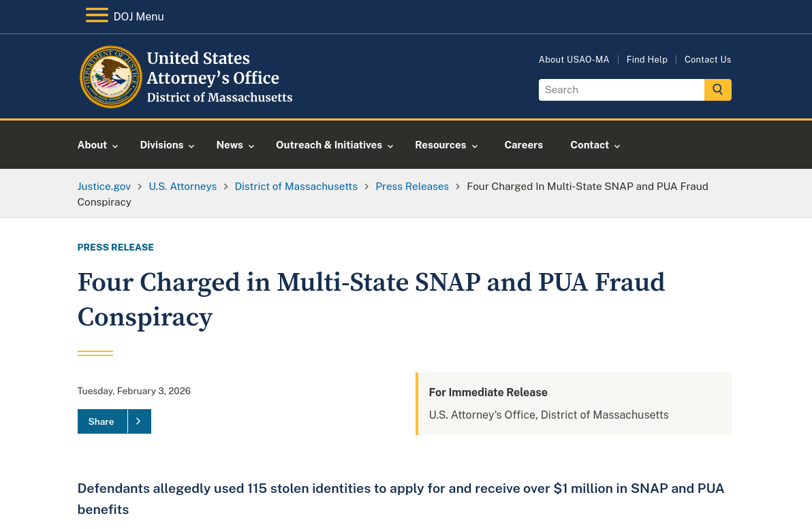Image resolution: width=812 pixels, height=529 pixels.
Task: Open the DOJ Menu hamburger icon
Action: [97, 16]
